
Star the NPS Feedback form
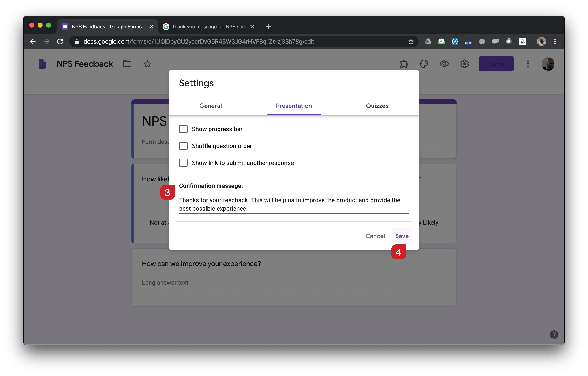click(x=147, y=64)
